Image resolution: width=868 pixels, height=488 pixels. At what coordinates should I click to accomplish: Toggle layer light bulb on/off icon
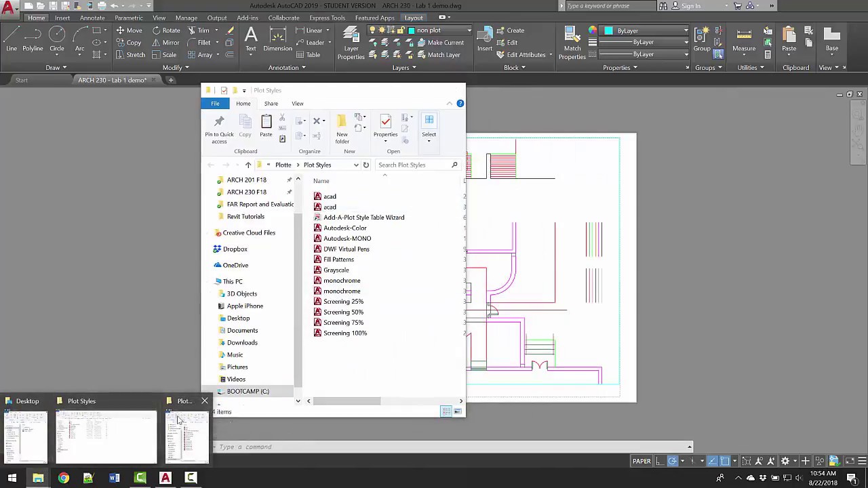pyautogui.click(x=372, y=30)
